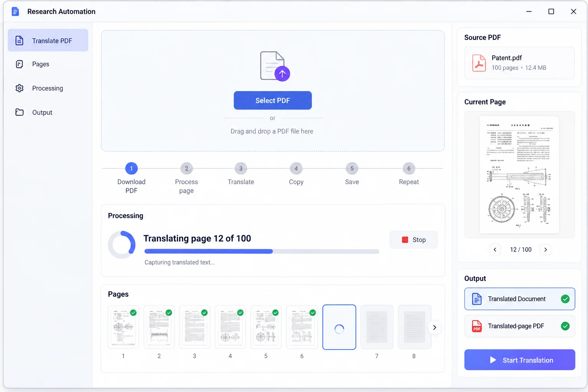Click the Pages icon in sidebar
The height and width of the screenshot is (392, 588).
19,64
